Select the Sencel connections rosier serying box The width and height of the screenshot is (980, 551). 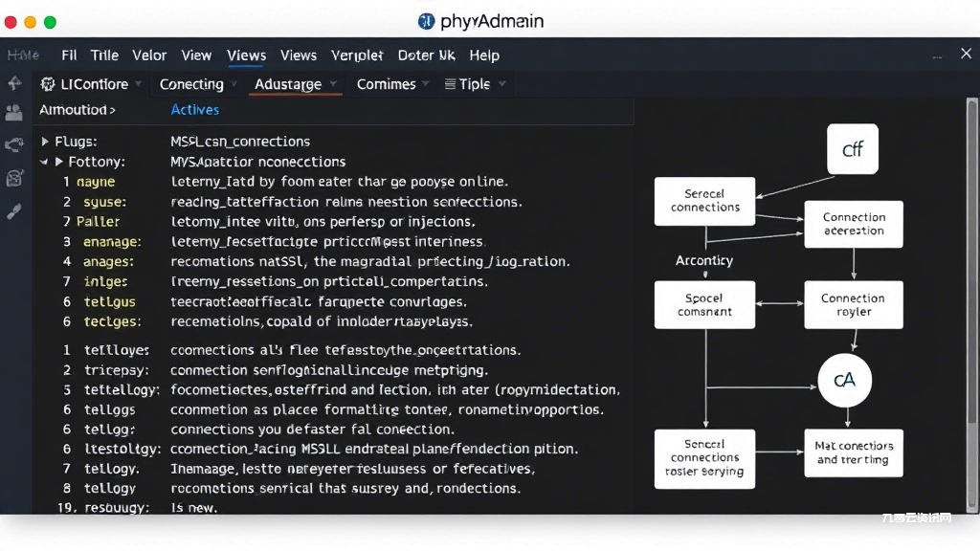(x=704, y=458)
